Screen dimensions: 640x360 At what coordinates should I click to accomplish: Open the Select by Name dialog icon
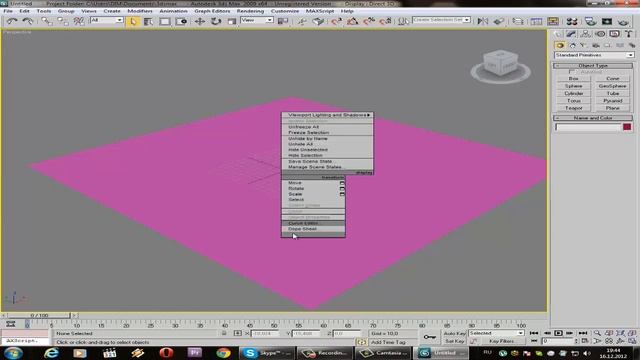[x=149, y=21]
